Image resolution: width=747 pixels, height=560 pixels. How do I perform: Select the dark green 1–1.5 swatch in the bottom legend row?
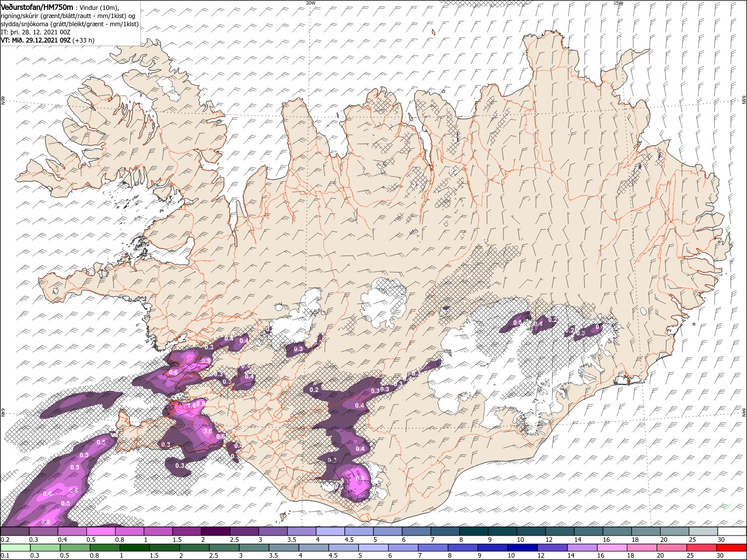point(134,548)
